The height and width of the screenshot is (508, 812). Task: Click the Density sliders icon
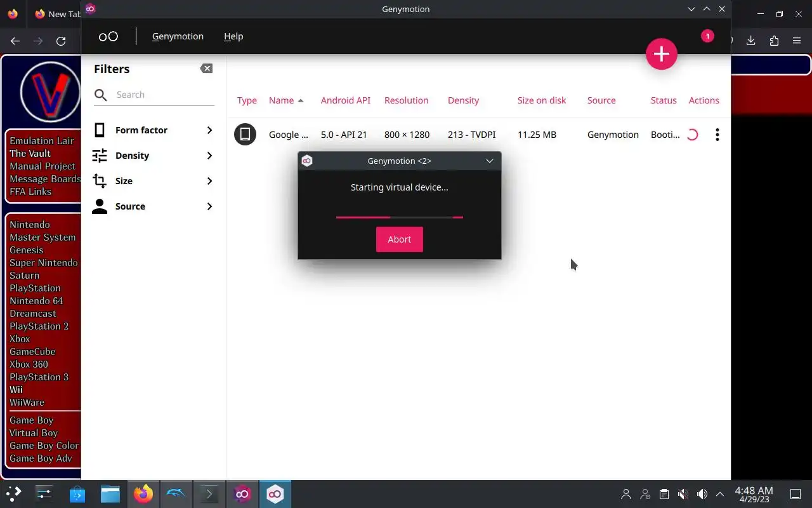100,156
